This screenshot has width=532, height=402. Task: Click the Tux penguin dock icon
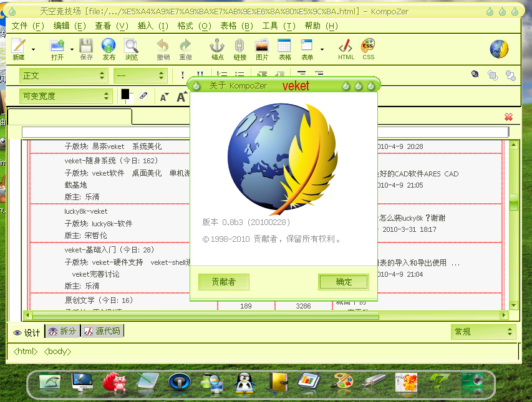(244, 383)
